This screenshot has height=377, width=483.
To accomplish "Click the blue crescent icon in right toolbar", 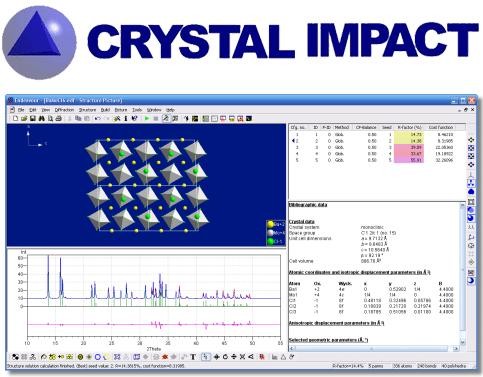I will pos(471,281).
